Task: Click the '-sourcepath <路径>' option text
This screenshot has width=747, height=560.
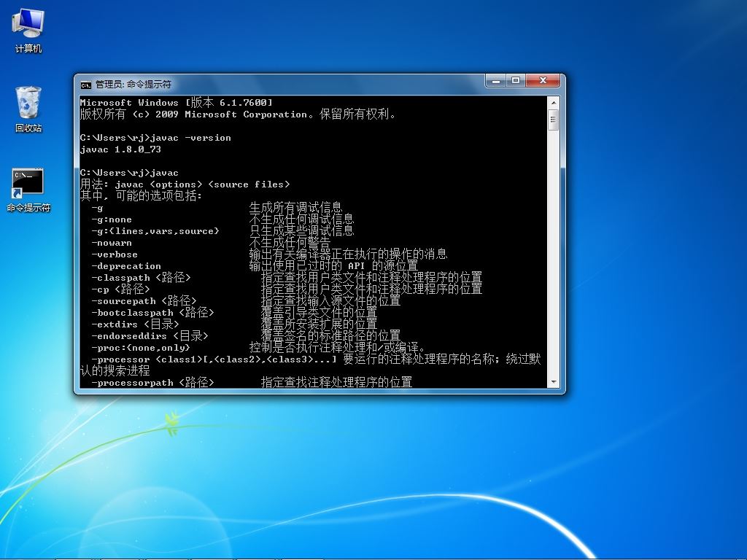Action: 144,301
